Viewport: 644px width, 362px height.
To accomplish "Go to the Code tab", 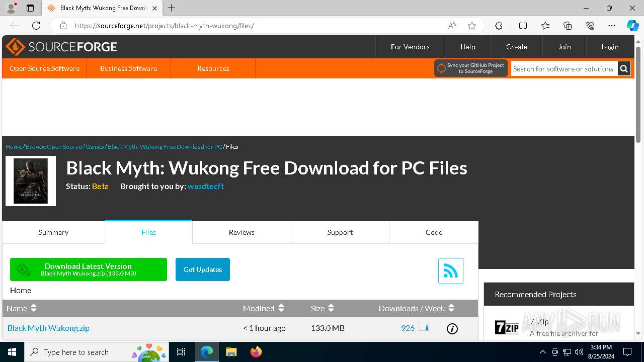I will [434, 232].
